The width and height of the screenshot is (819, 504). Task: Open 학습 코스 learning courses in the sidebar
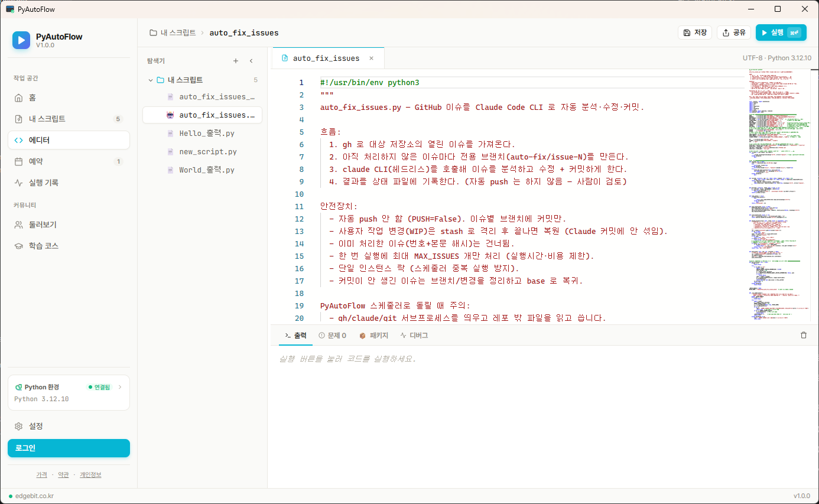pyautogui.click(x=69, y=246)
